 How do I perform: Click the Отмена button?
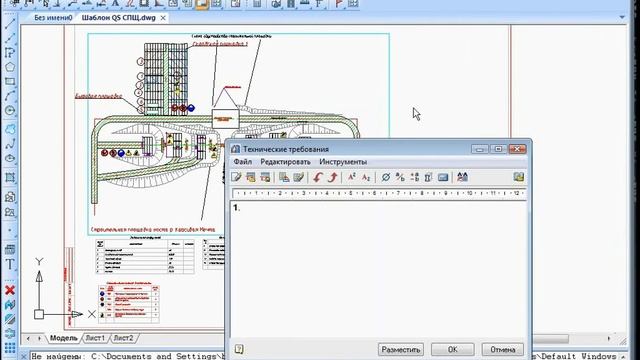[x=502, y=349]
